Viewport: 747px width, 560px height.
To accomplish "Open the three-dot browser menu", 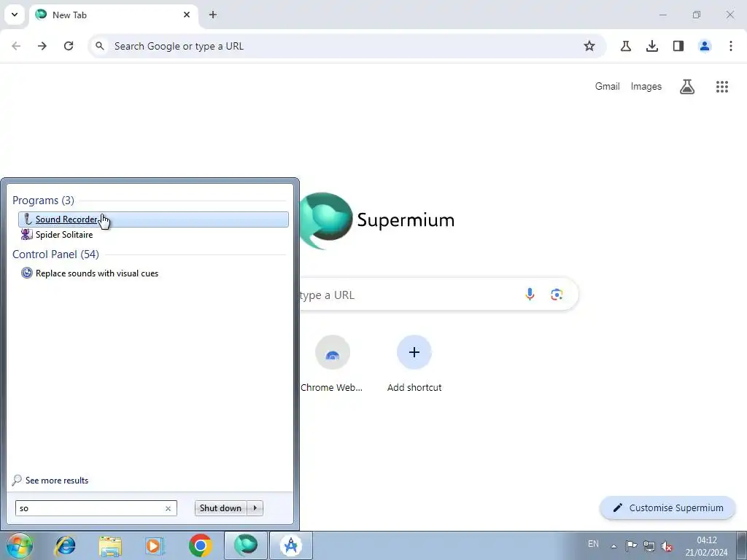I will pos(731,46).
